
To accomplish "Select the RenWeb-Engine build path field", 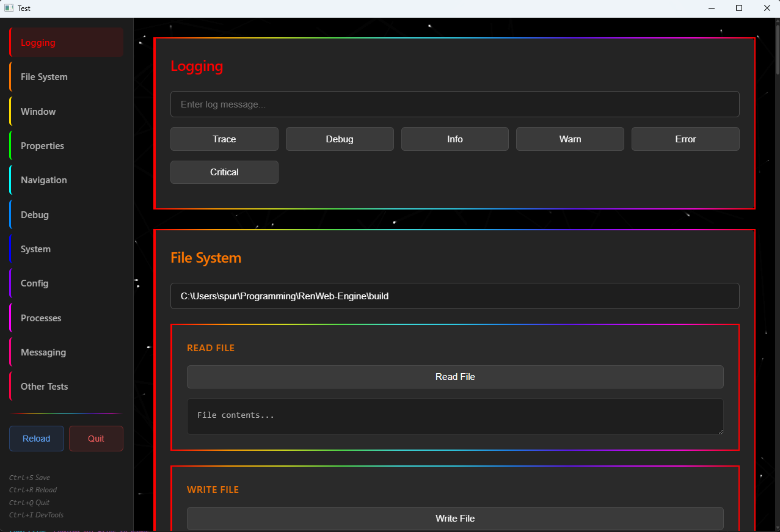I will pos(454,296).
